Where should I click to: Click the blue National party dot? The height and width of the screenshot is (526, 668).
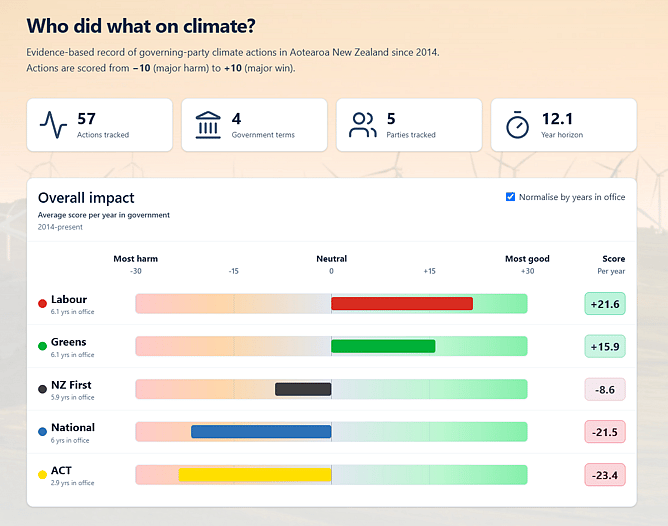pyautogui.click(x=42, y=431)
